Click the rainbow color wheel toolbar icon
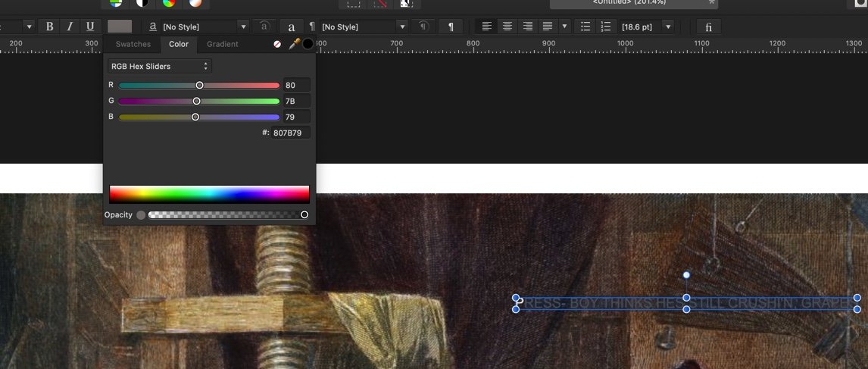 169,3
